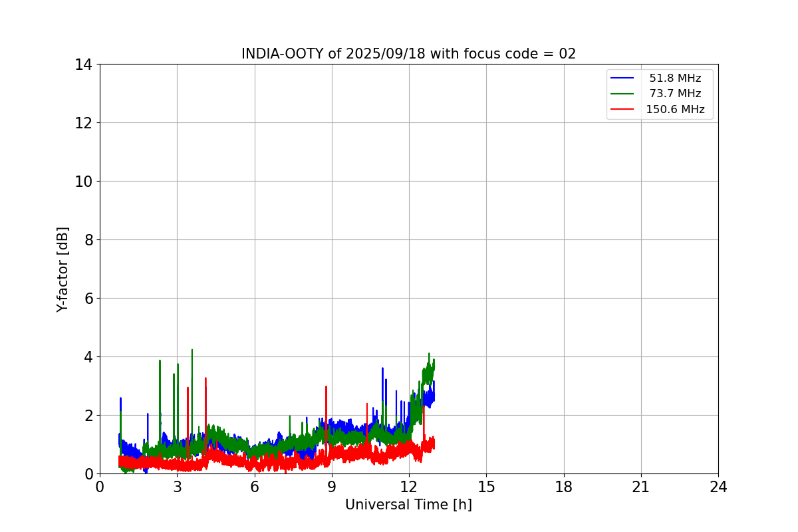Click the Y-factor [dB] axis label

pyautogui.click(x=63, y=269)
